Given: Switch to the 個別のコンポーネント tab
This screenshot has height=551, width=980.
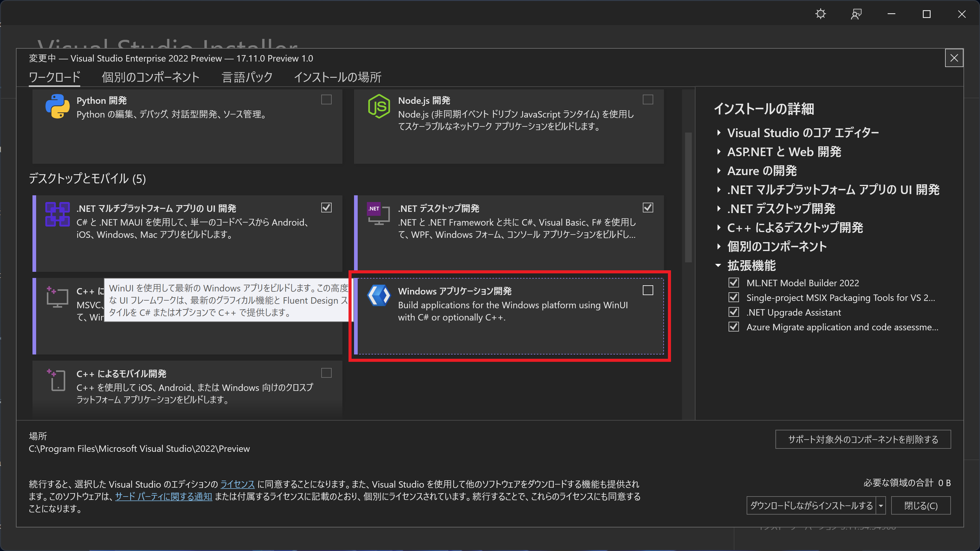Looking at the screenshot, I should (151, 77).
